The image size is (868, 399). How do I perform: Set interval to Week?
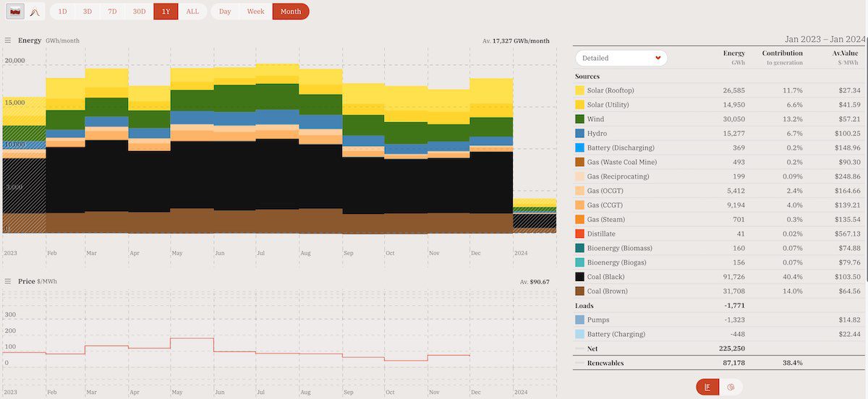(255, 12)
